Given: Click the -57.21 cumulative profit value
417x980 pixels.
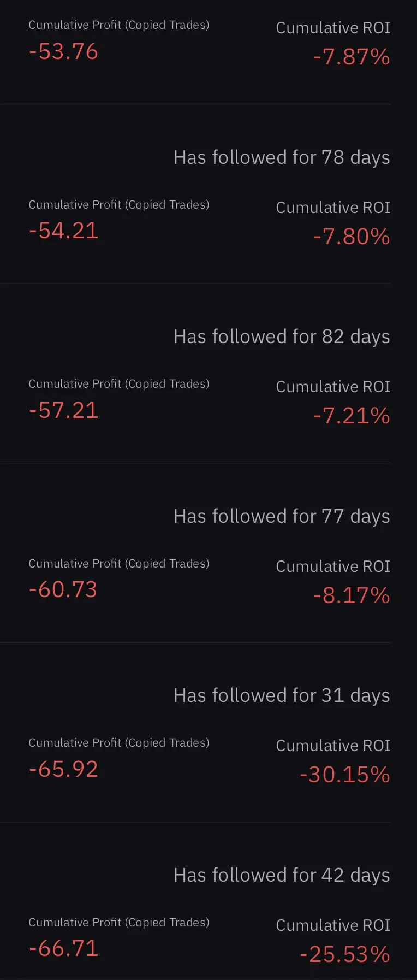Looking at the screenshot, I should point(63,411).
